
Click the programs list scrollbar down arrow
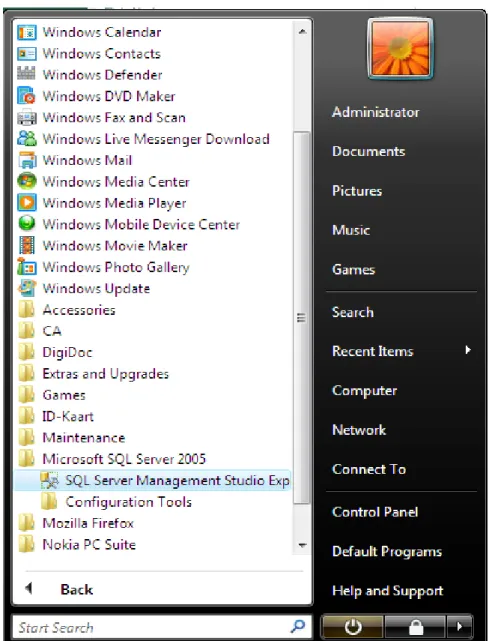(x=302, y=545)
